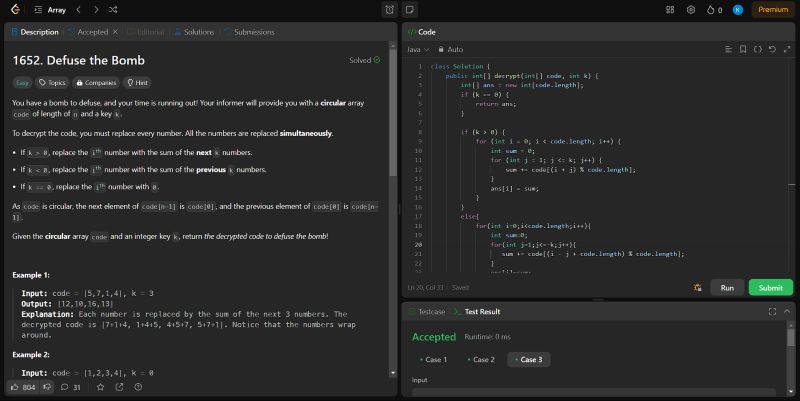Pick a random problem with shuffle icon
The height and width of the screenshot is (401, 800).
click(113, 9)
